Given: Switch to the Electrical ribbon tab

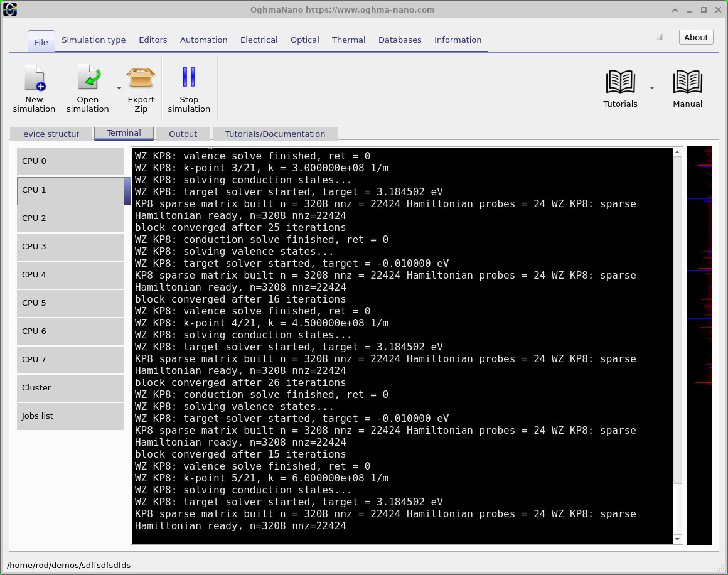Looking at the screenshot, I should click(x=259, y=40).
